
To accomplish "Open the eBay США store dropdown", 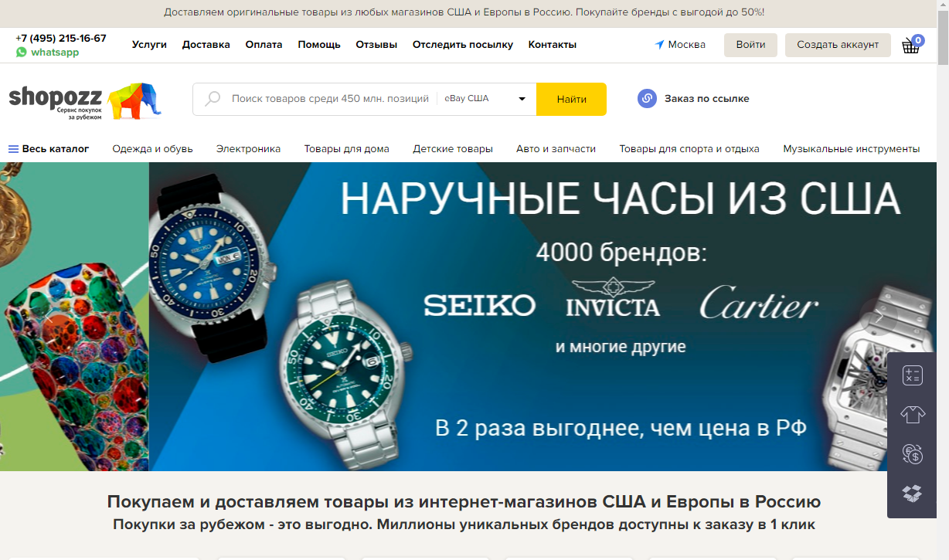I will coord(485,99).
